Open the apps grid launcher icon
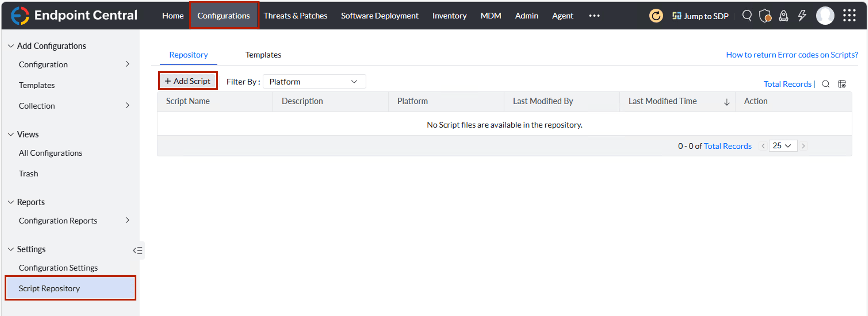868x316 pixels. coord(849,16)
